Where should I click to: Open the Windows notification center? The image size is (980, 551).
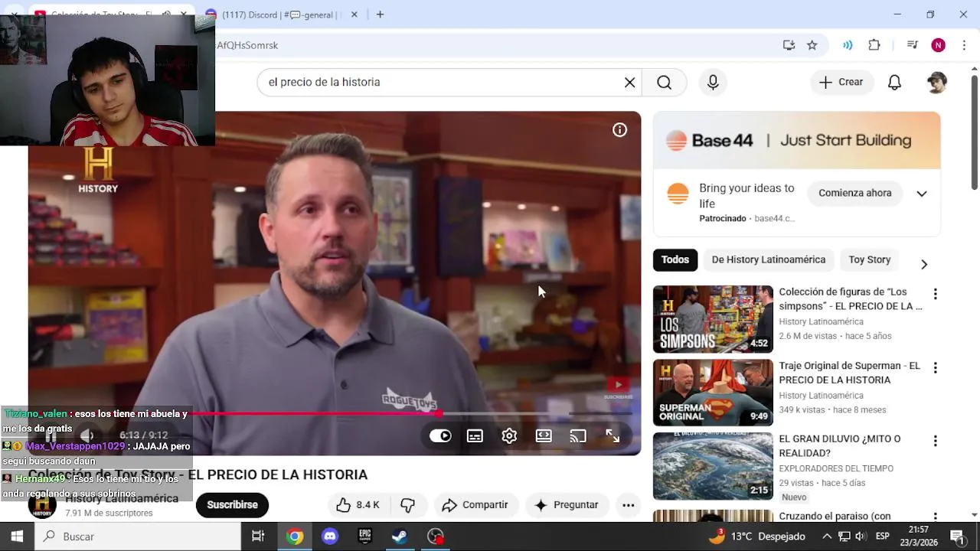coord(957,536)
